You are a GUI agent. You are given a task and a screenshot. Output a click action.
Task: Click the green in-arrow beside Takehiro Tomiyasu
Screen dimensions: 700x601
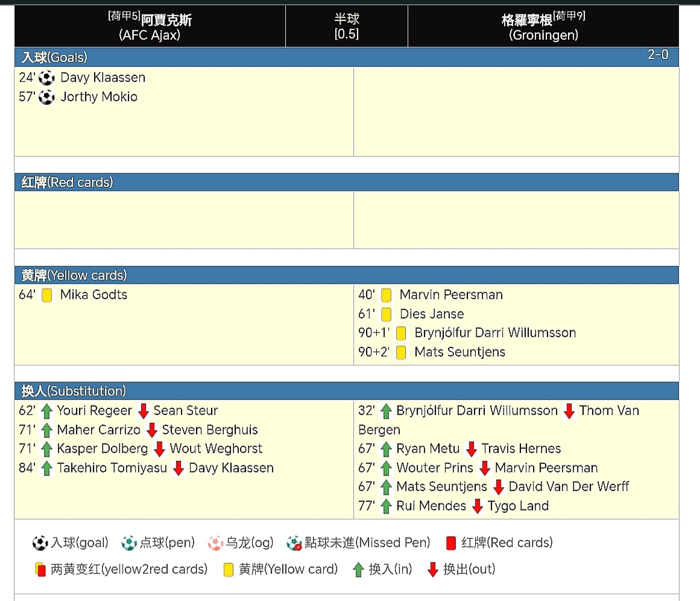point(47,468)
